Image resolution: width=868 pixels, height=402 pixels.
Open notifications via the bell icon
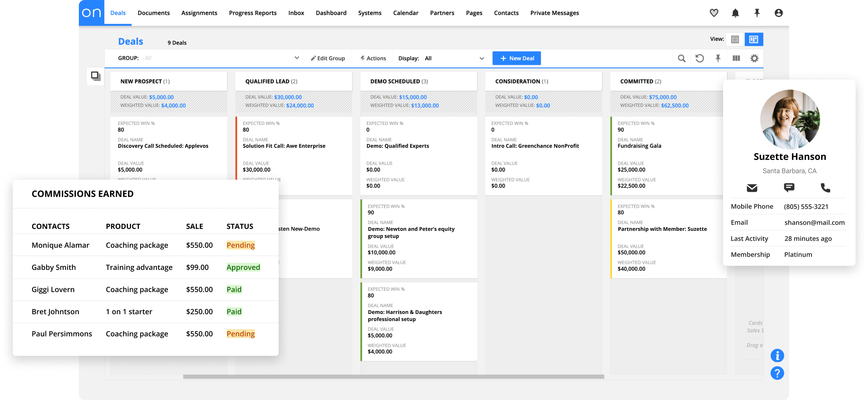[x=736, y=13]
